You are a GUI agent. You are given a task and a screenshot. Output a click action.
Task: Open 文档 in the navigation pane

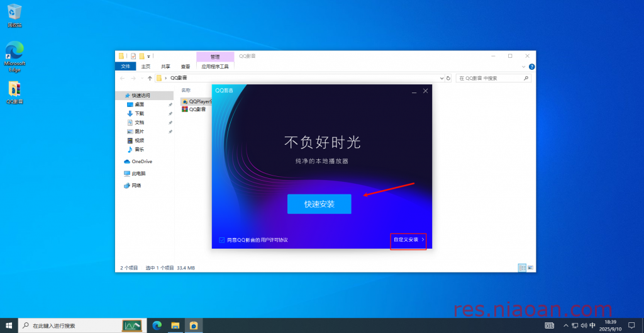point(139,123)
